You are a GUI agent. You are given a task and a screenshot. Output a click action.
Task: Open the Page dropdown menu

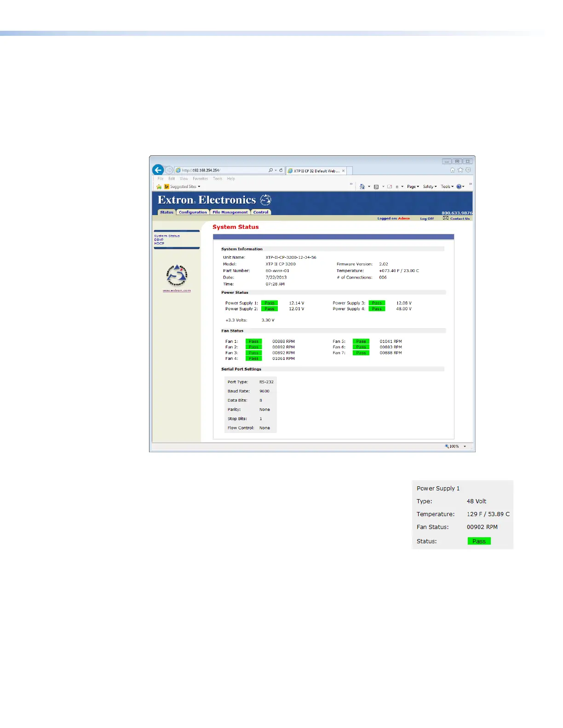413,187
